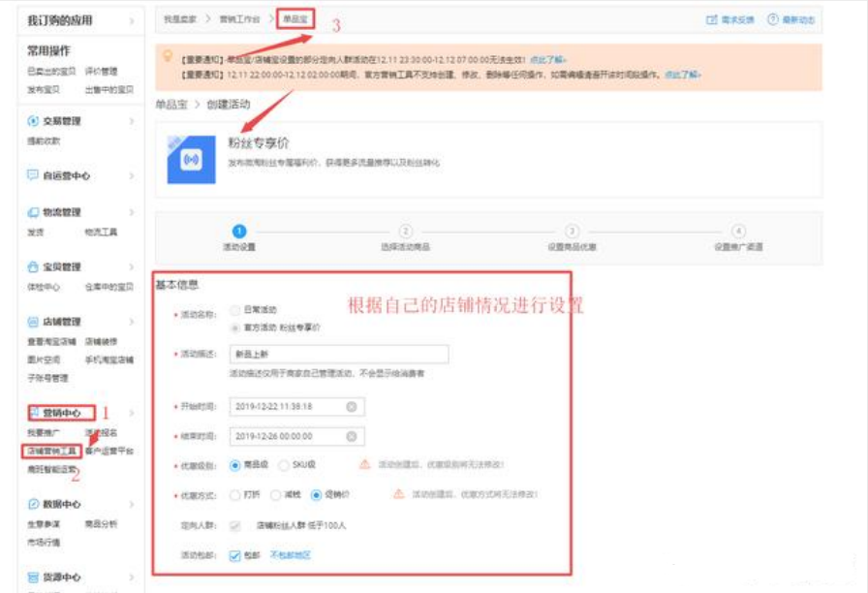
Task: Expand the 宝贝管理 section arrow
Action: point(132,266)
